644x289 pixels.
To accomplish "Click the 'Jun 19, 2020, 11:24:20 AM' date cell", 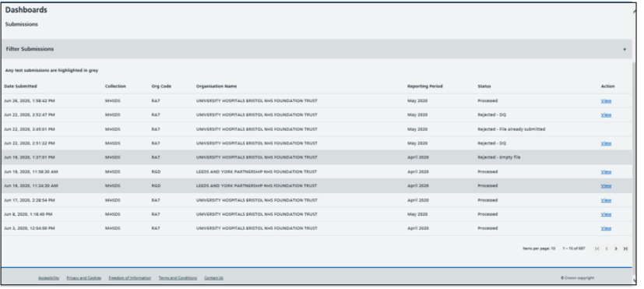I will click(31, 185).
